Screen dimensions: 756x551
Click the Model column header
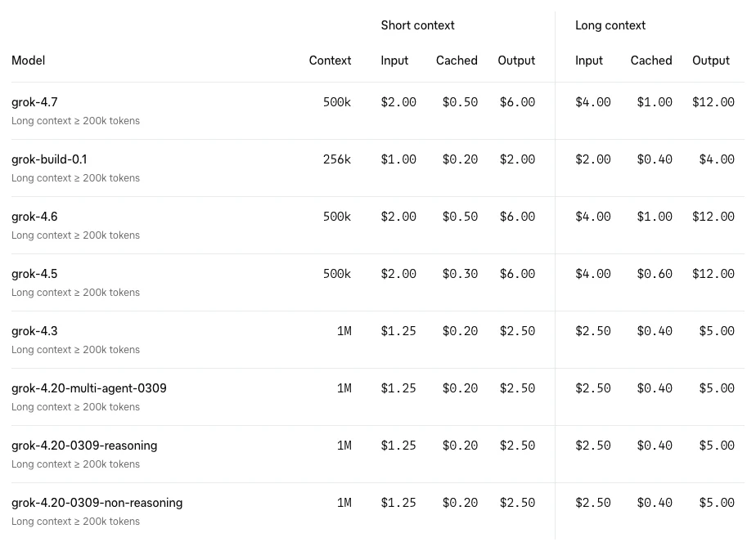[29, 60]
